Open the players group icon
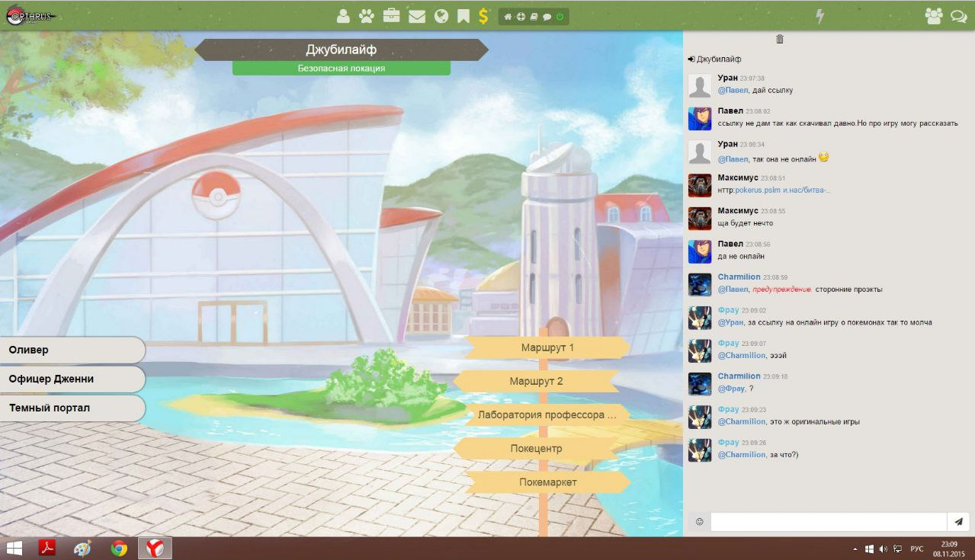The image size is (975, 560). [933, 16]
